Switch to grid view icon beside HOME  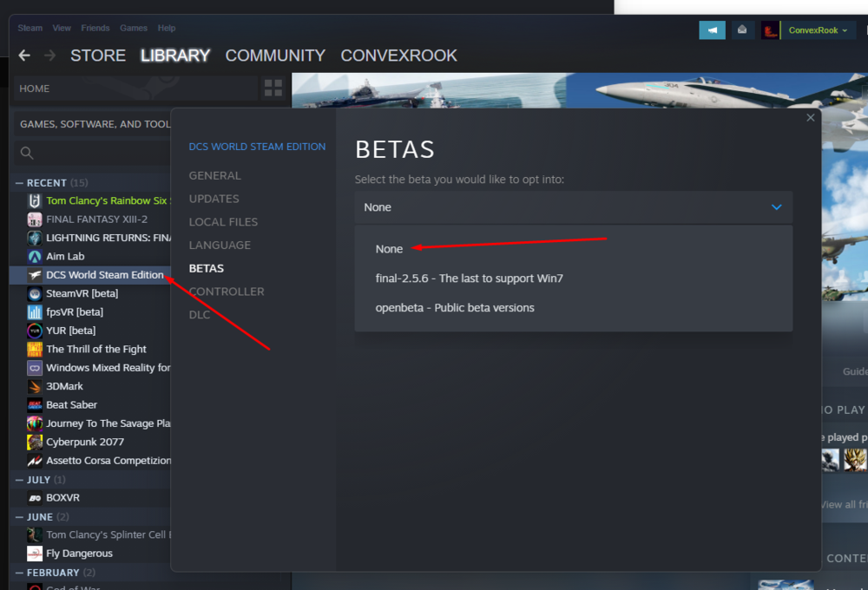pyautogui.click(x=273, y=88)
